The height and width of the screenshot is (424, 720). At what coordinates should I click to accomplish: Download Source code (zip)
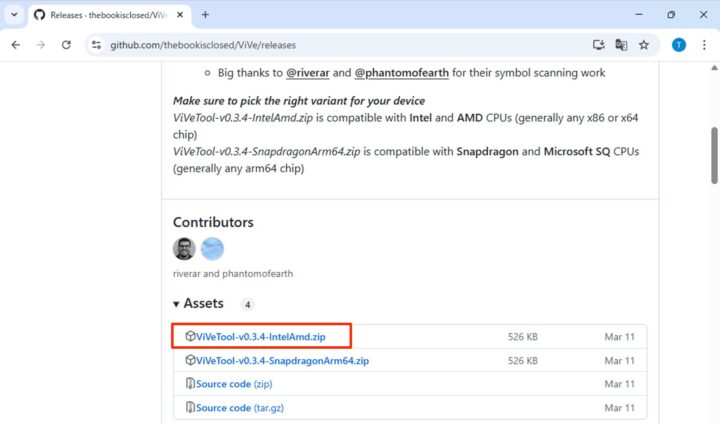pos(234,384)
